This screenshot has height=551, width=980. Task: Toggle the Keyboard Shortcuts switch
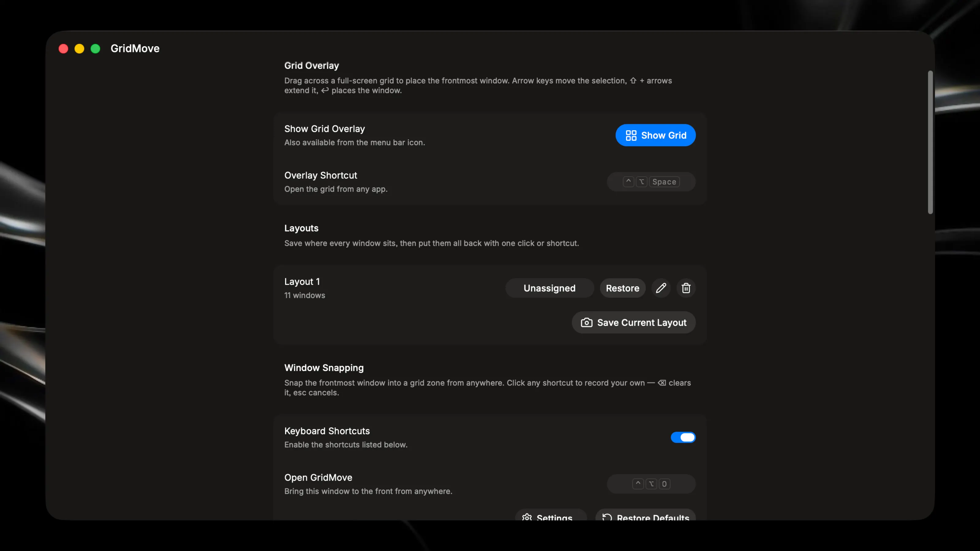click(683, 437)
